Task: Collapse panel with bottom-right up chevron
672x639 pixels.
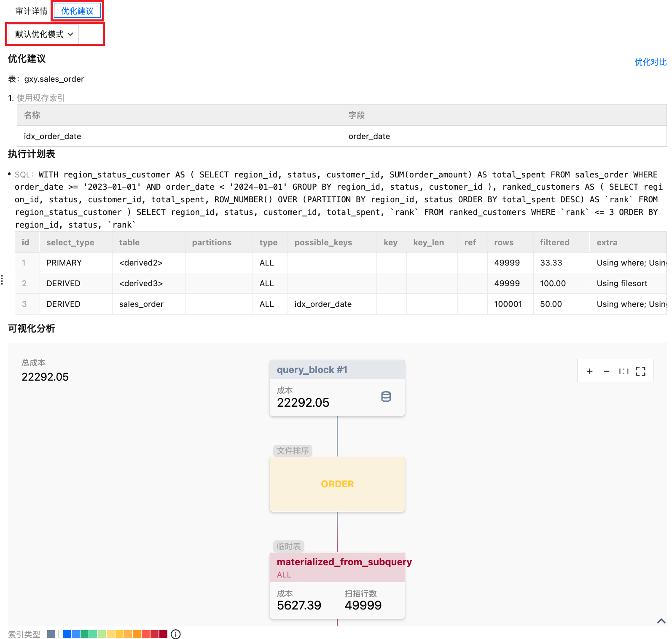Action: [x=661, y=621]
